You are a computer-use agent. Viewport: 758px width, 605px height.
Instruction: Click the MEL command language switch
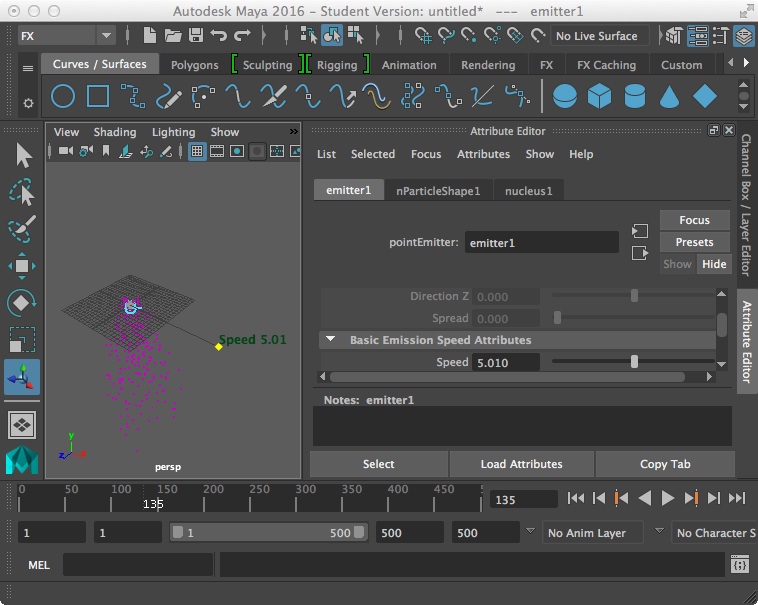tap(39, 565)
